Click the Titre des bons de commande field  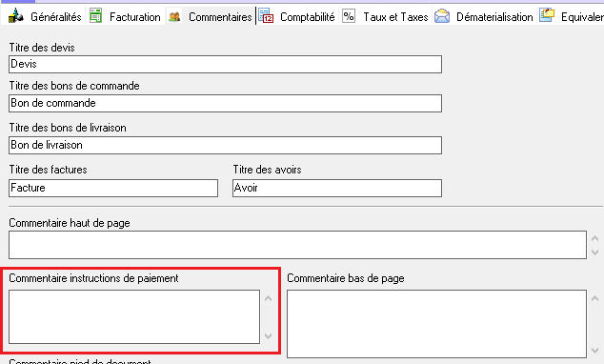(226, 104)
